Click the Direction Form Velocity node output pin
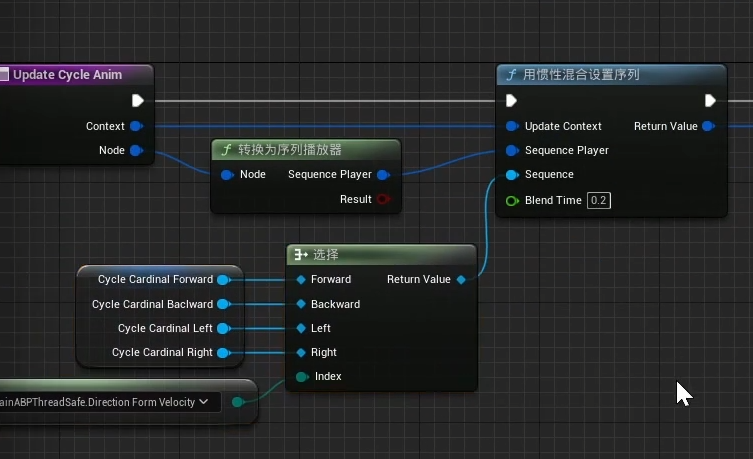This screenshot has width=753, height=459. tap(238, 402)
